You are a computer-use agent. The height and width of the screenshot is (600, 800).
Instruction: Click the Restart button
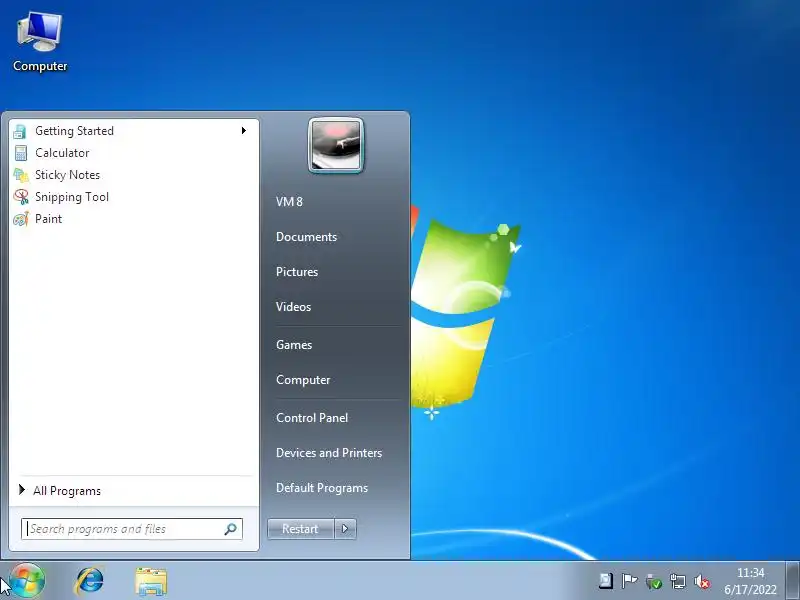coord(301,529)
